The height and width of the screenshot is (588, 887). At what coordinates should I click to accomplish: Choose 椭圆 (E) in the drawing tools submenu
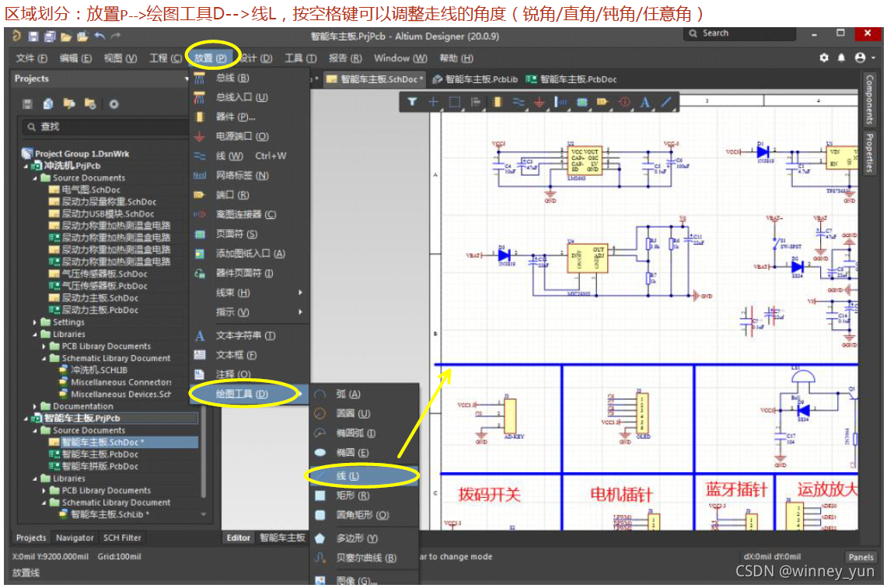coord(365,453)
